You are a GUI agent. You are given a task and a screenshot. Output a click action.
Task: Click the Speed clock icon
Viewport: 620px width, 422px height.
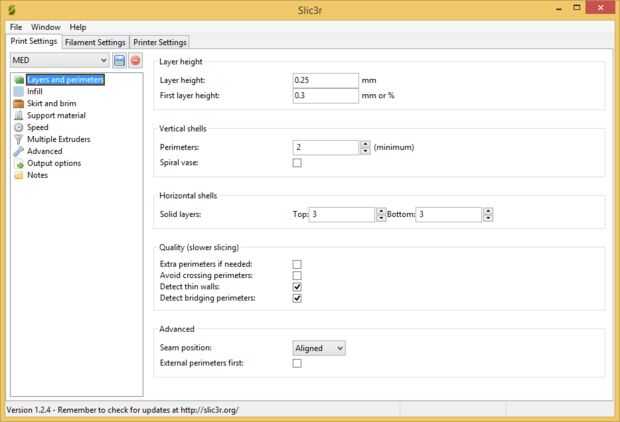tap(19, 127)
